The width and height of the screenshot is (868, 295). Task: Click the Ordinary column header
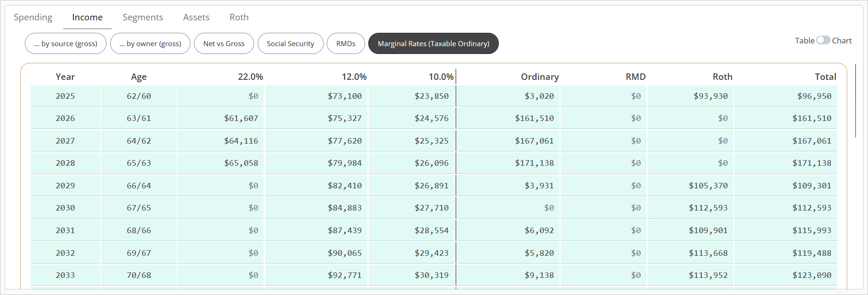pyautogui.click(x=539, y=77)
